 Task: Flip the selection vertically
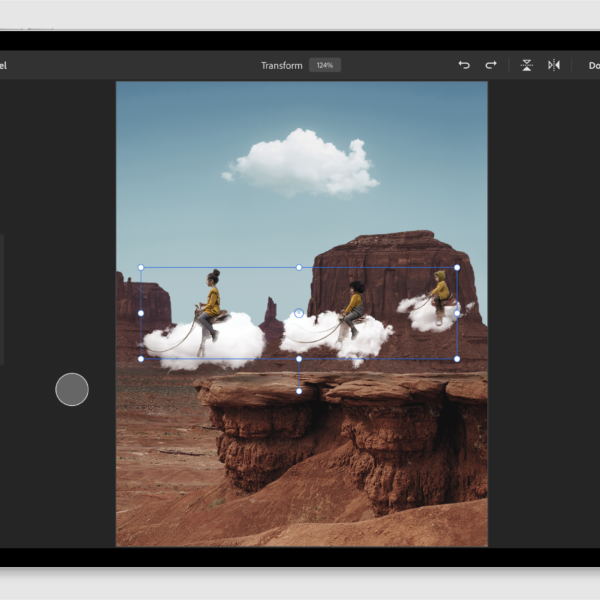[x=527, y=65]
